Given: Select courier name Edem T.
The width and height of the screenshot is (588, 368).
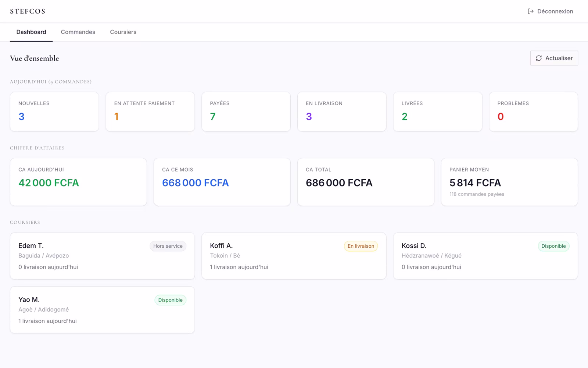Looking at the screenshot, I should pos(31,246).
